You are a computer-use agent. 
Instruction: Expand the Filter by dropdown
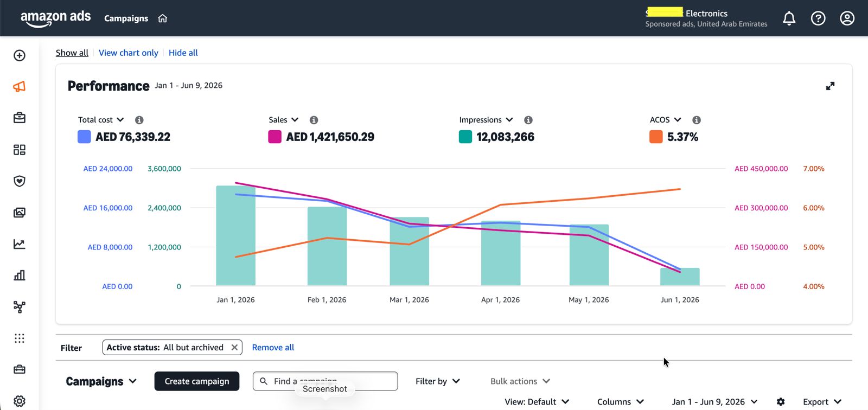(438, 381)
